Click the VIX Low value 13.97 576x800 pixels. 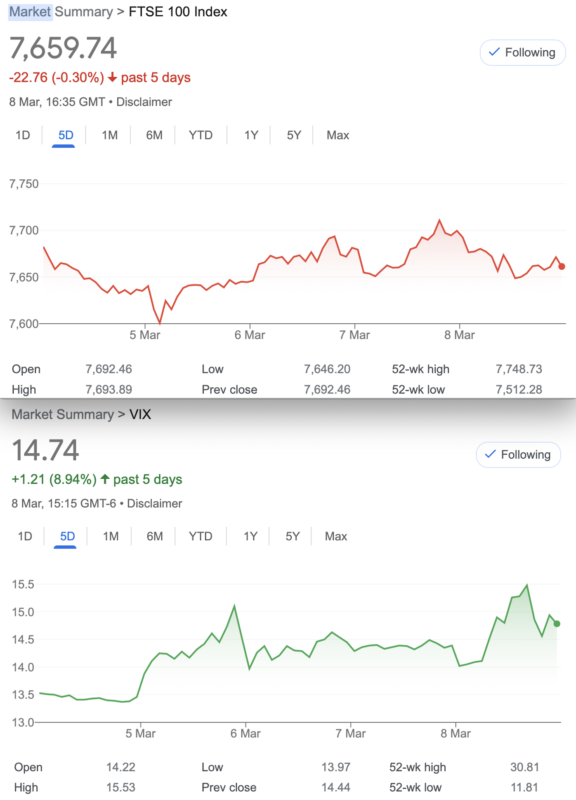[336, 767]
